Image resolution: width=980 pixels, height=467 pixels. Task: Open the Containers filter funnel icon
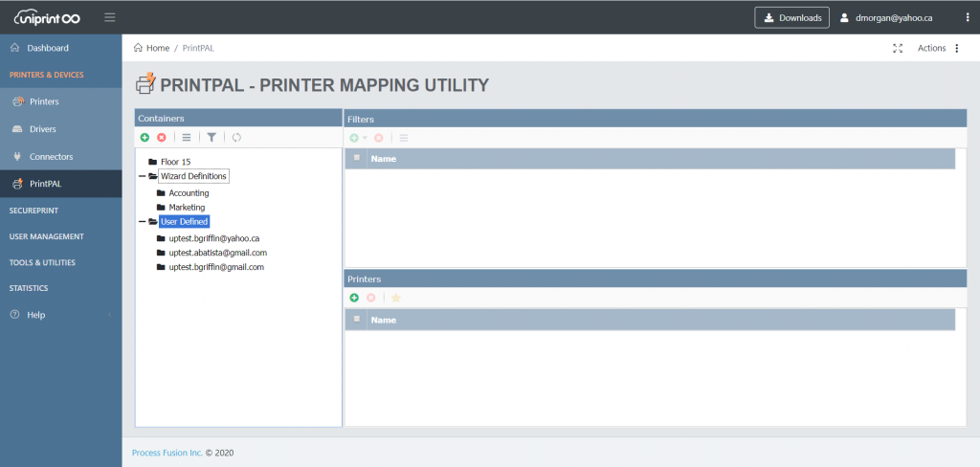coord(212,138)
